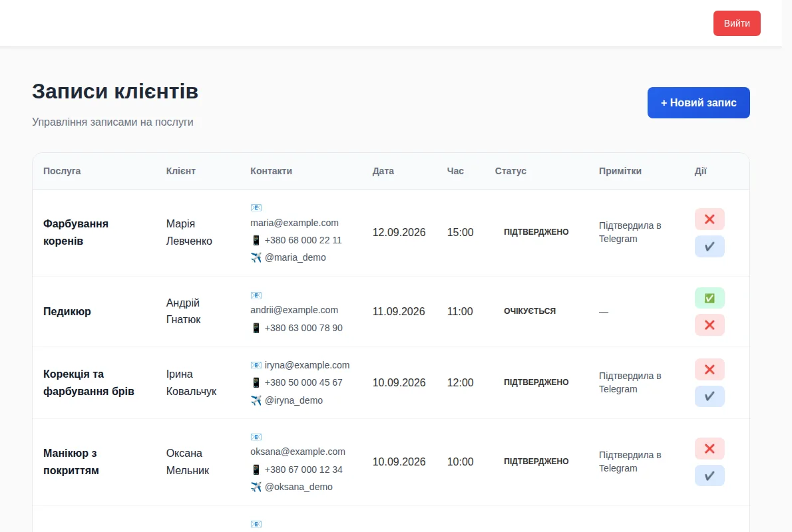Click the Статус column header
792x532 pixels.
[x=510, y=171]
